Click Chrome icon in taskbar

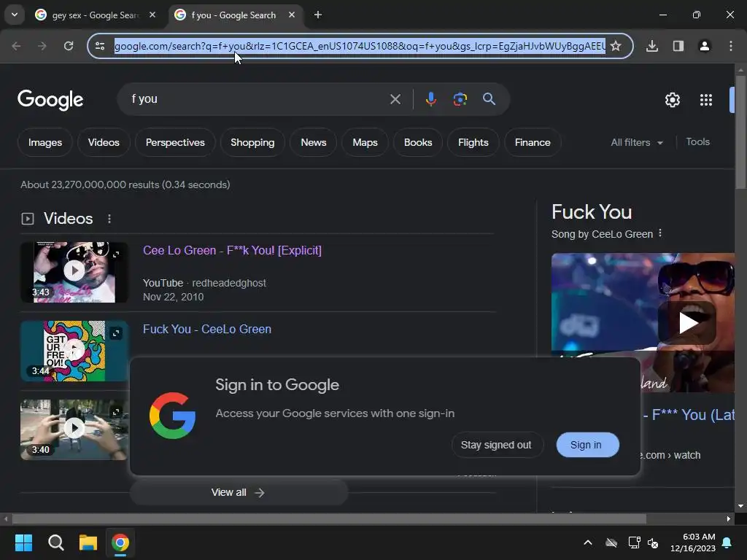tap(120, 542)
